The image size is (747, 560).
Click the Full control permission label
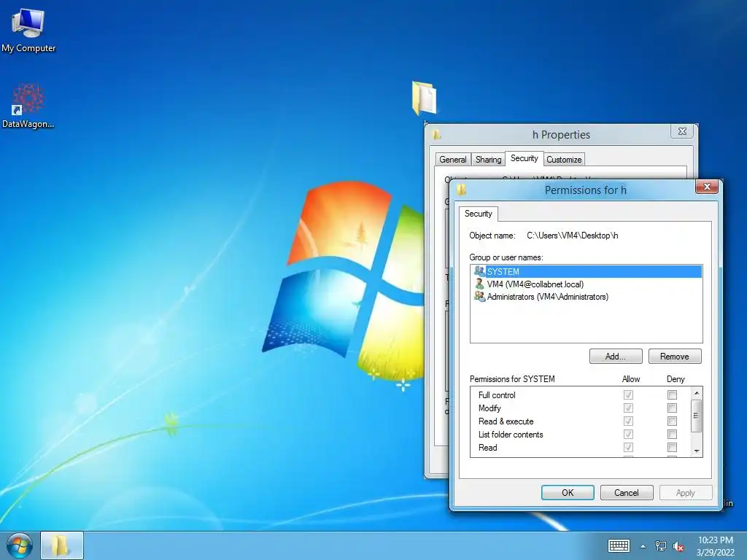[x=497, y=395]
